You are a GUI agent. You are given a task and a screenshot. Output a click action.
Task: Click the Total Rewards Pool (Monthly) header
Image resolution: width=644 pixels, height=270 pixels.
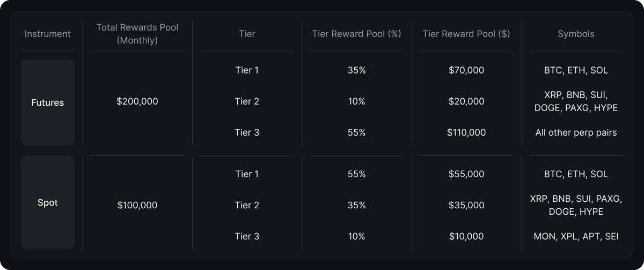tap(137, 34)
